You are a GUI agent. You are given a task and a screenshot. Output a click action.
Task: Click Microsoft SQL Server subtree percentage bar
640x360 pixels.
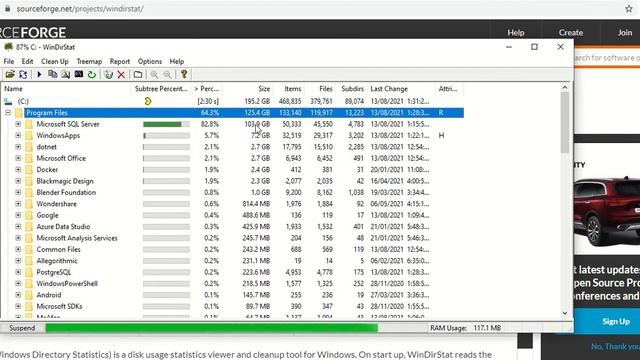(166, 124)
